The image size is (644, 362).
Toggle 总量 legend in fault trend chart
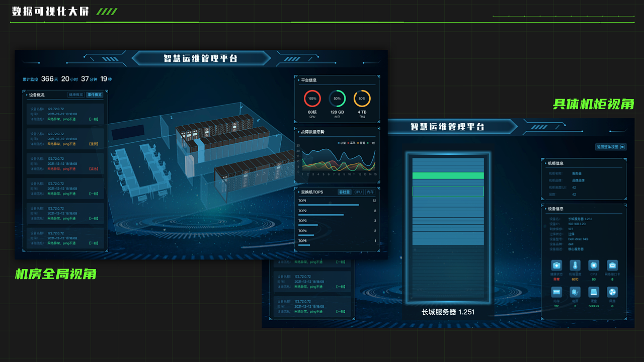click(x=342, y=143)
